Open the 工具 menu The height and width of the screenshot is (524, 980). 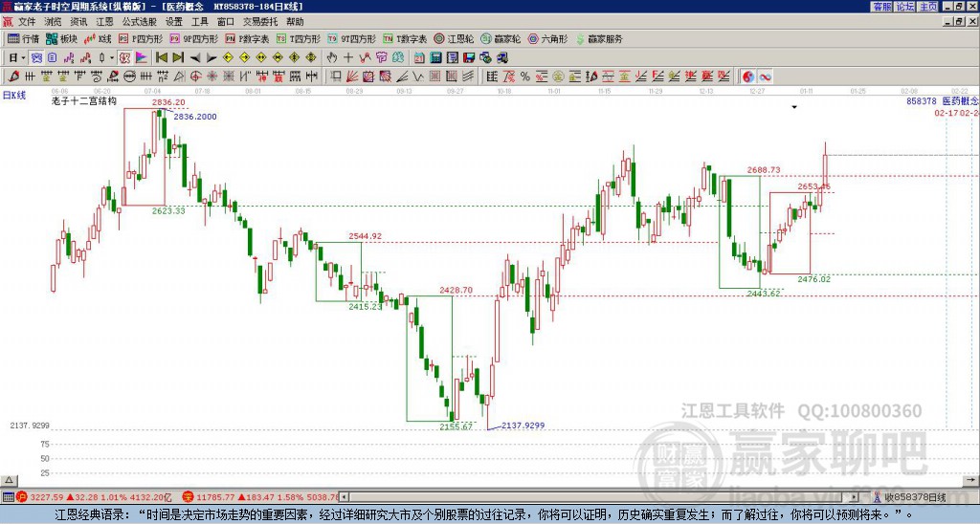[200, 22]
